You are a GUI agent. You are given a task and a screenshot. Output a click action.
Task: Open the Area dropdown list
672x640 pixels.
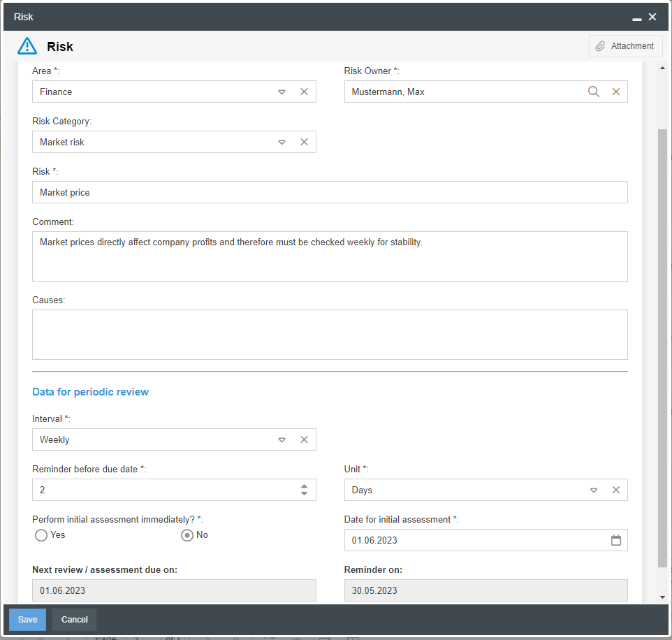coord(282,92)
